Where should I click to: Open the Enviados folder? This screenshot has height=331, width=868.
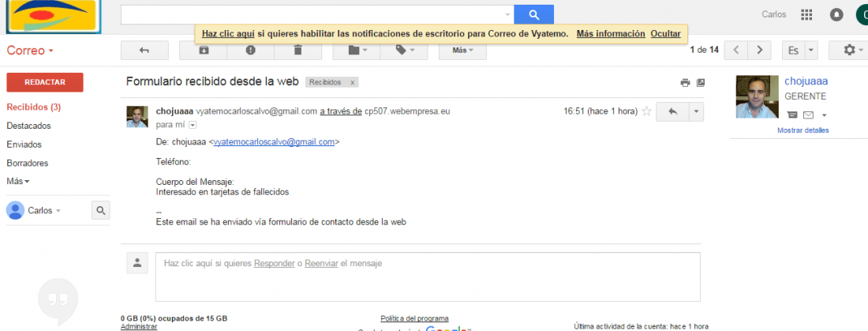[24, 144]
